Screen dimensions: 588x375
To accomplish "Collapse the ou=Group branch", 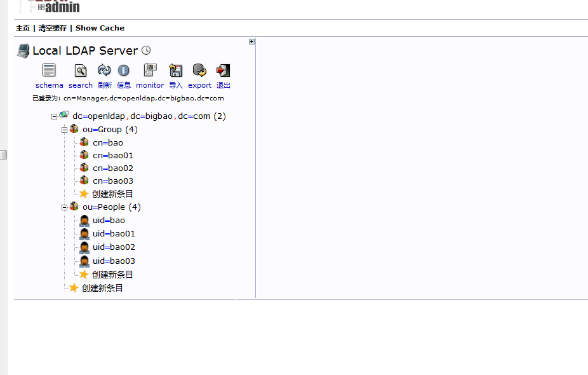I will (65, 130).
